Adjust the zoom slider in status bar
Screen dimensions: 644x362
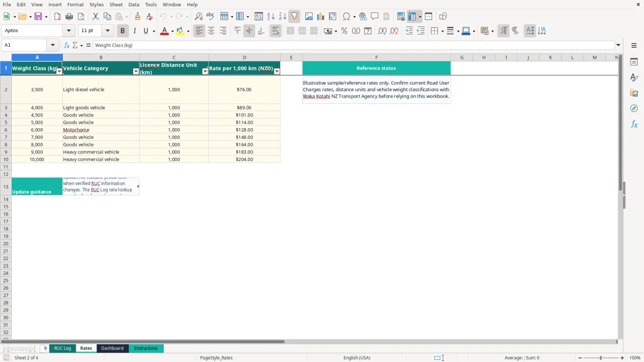pyautogui.click(x=601, y=358)
